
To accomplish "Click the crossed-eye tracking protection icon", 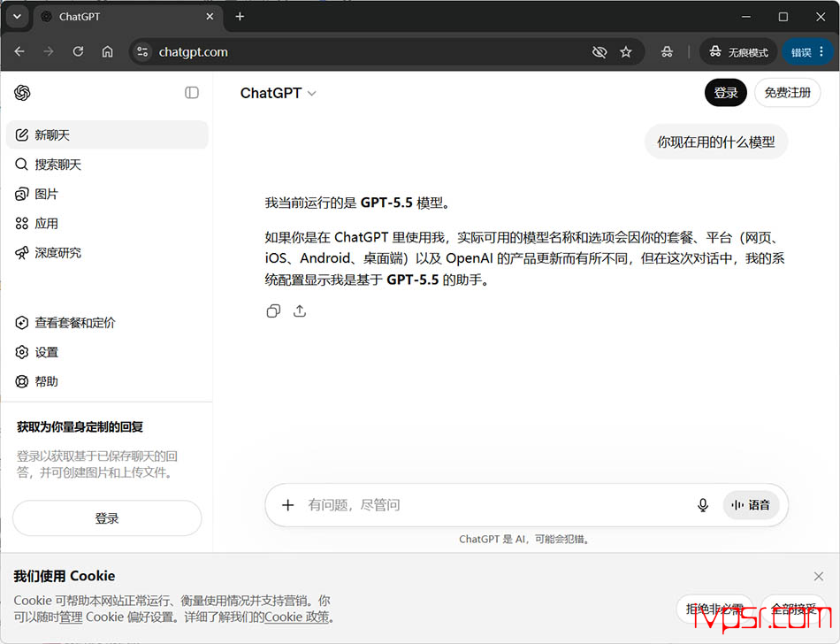I will point(599,52).
